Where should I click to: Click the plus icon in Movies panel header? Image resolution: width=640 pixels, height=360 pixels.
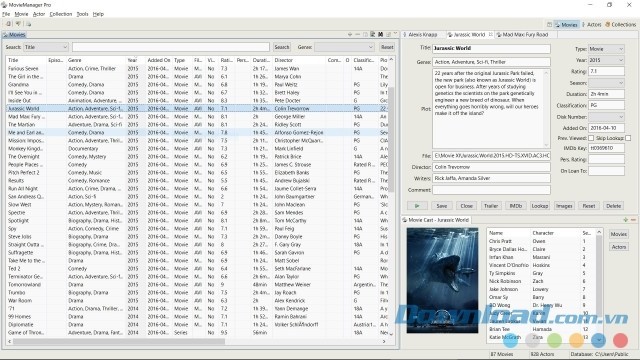(x=350, y=35)
